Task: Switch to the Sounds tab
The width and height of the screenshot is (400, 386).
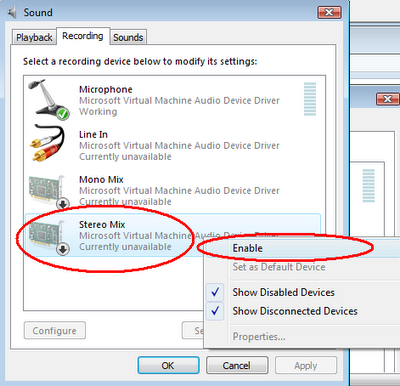Action: point(128,37)
